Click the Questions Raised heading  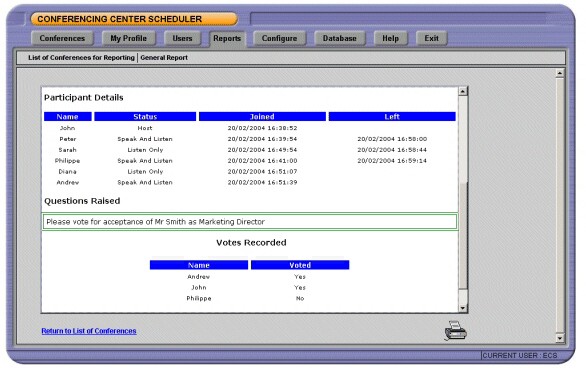point(82,201)
